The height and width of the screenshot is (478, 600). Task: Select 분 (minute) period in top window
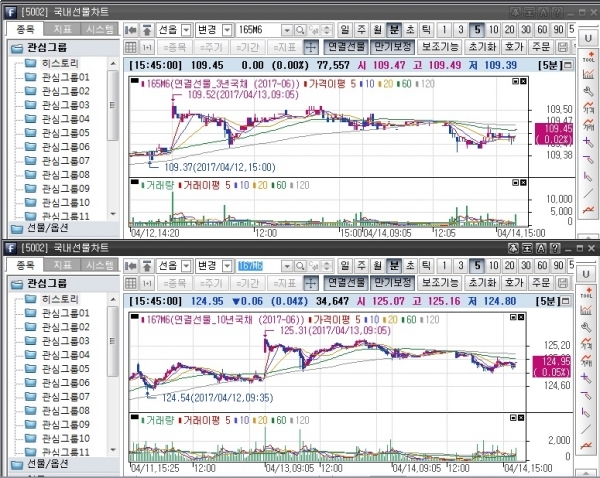coord(394,30)
